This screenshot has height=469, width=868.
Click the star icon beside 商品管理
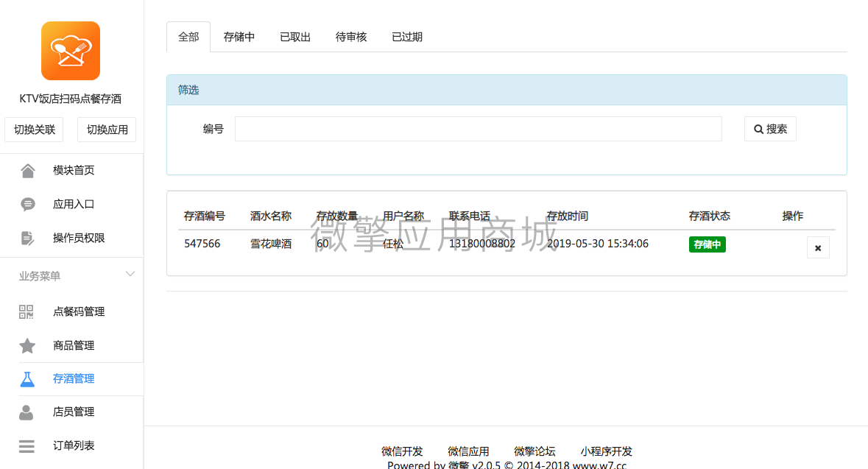(27, 345)
